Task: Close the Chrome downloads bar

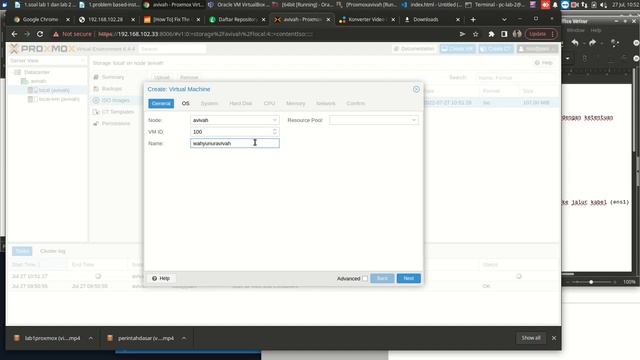Action: 554,338
